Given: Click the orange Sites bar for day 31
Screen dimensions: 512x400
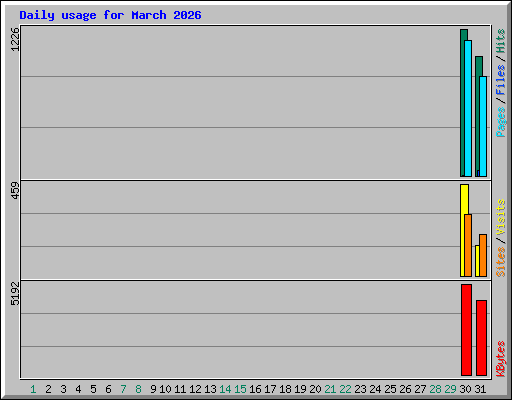Looking at the screenshot, I should (483, 255).
